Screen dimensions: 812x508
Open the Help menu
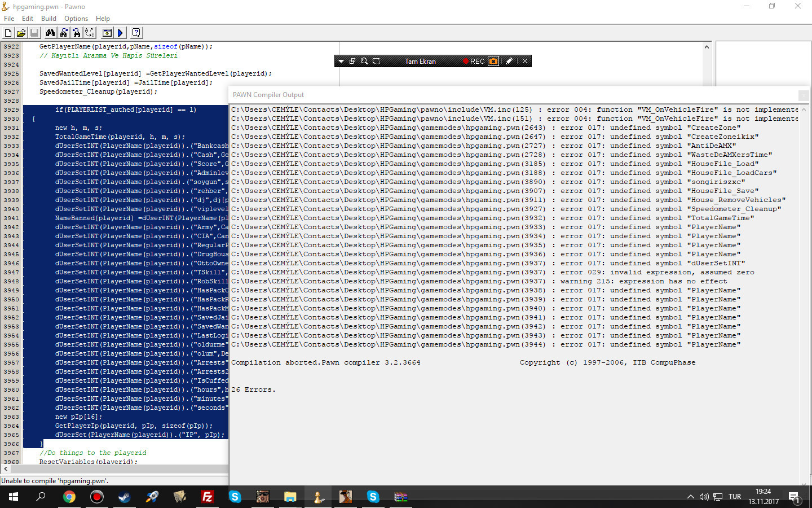pos(103,19)
